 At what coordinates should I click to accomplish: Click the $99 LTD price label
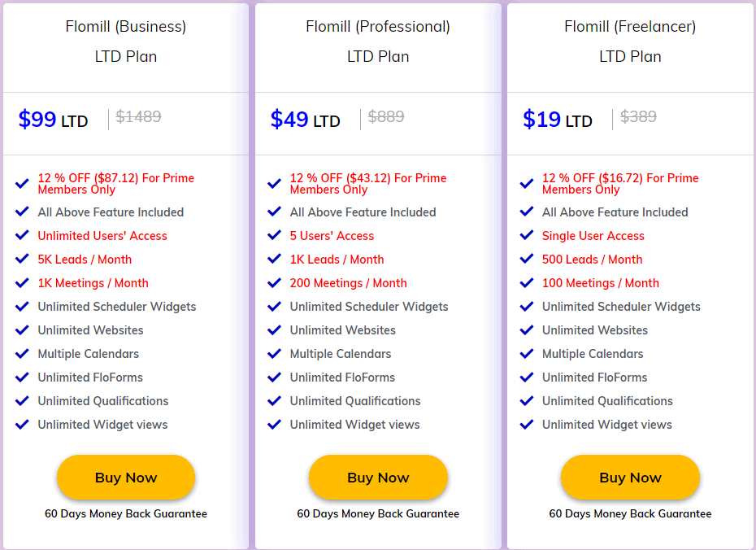tap(52, 119)
